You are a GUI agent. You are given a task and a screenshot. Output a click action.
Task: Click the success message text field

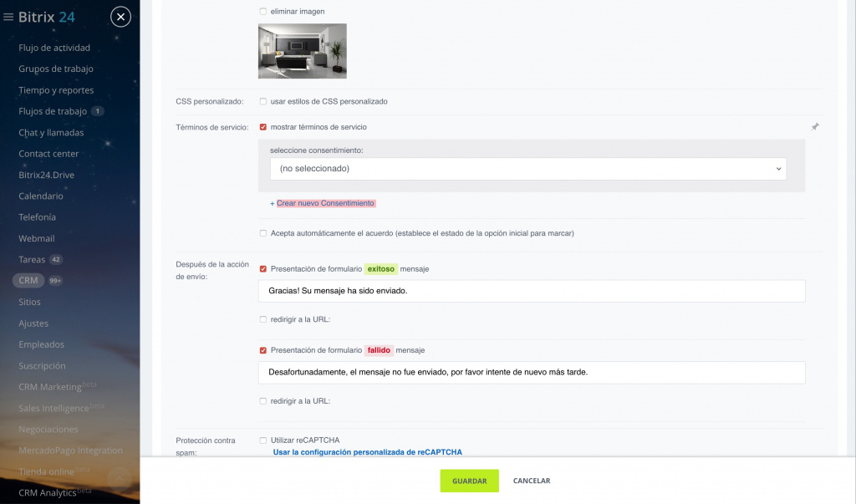(532, 291)
